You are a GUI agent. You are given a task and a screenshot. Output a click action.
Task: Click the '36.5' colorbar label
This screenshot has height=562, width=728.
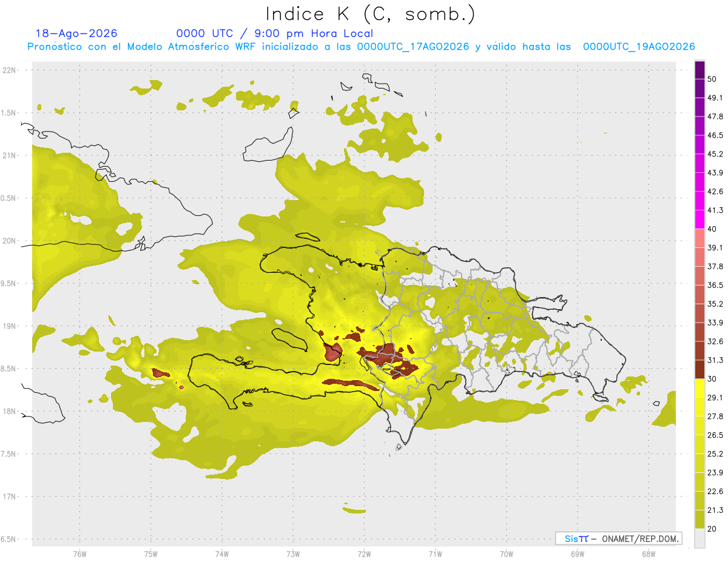point(716,285)
